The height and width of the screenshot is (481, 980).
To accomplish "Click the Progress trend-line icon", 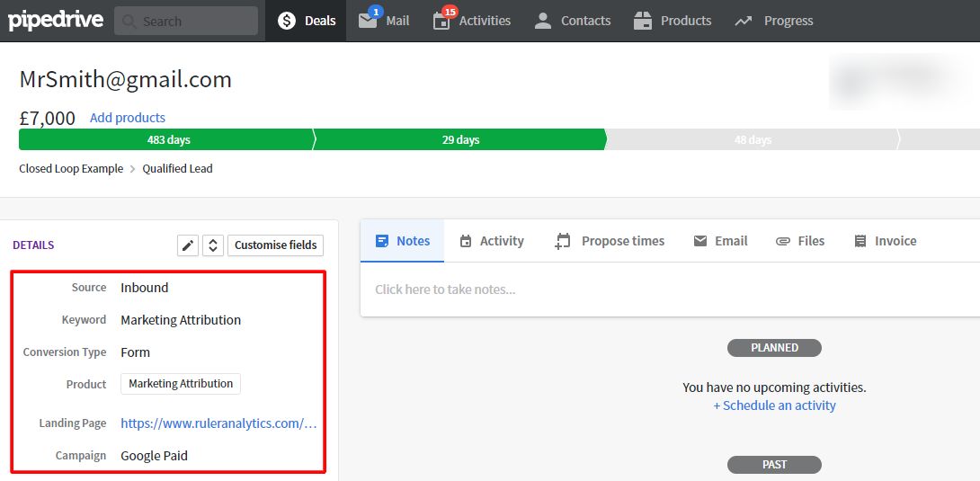I will (x=744, y=22).
